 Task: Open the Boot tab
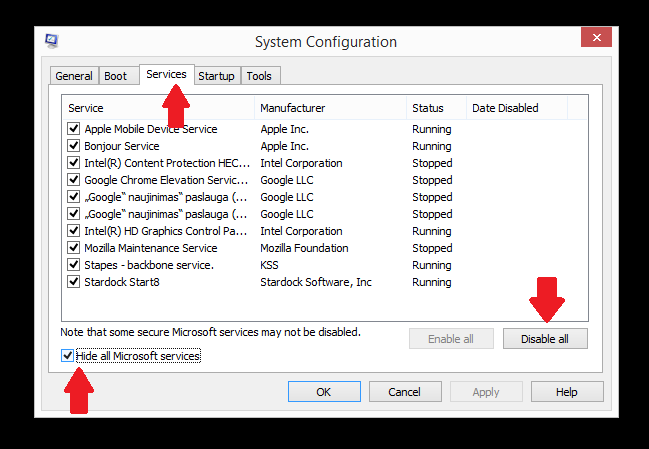tap(116, 76)
